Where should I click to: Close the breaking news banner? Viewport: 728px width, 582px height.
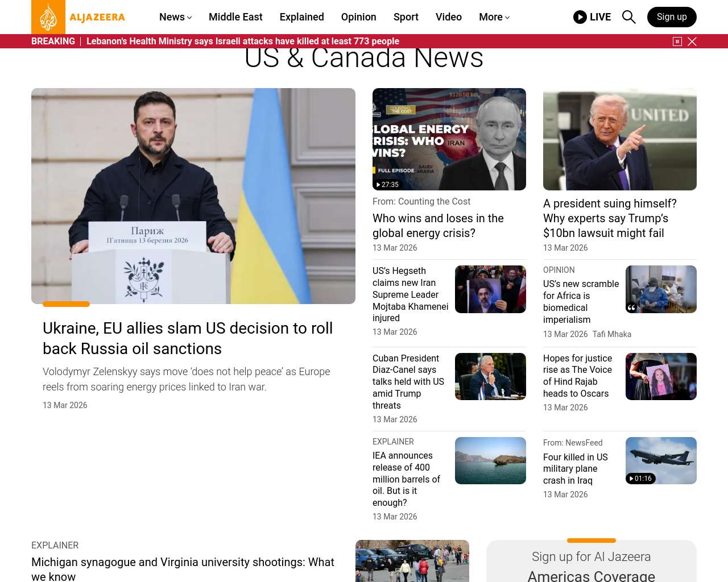[x=692, y=41]
